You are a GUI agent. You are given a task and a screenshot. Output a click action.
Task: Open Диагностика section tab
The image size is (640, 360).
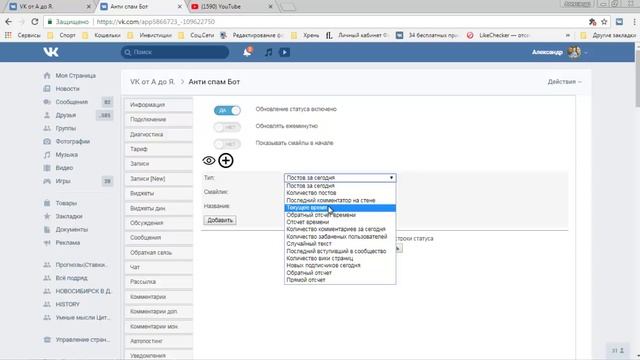(x=158, y=134)
